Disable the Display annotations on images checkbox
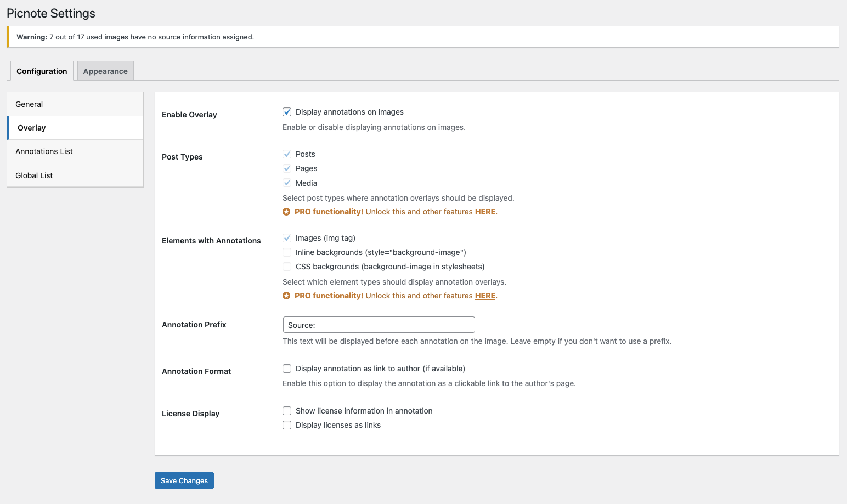Image resolution: width=847 pixels, height=504 pixels. [287, 111]
